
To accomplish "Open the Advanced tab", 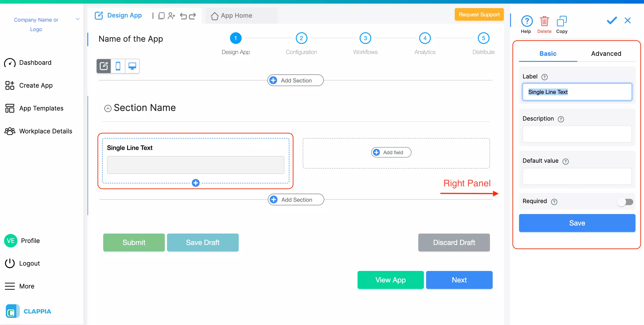I will 606,54.
